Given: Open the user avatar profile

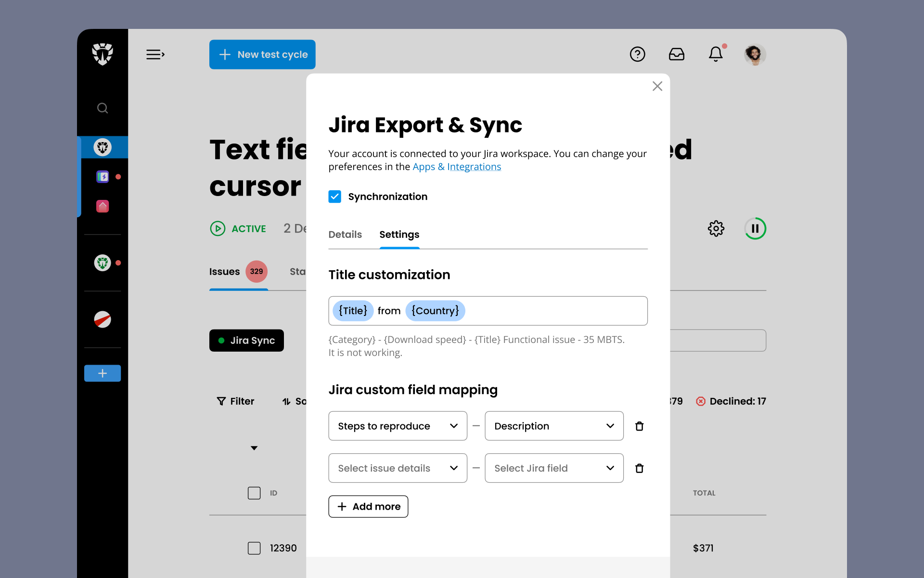Looking at the screenshot, I should (x=755, y=54).
